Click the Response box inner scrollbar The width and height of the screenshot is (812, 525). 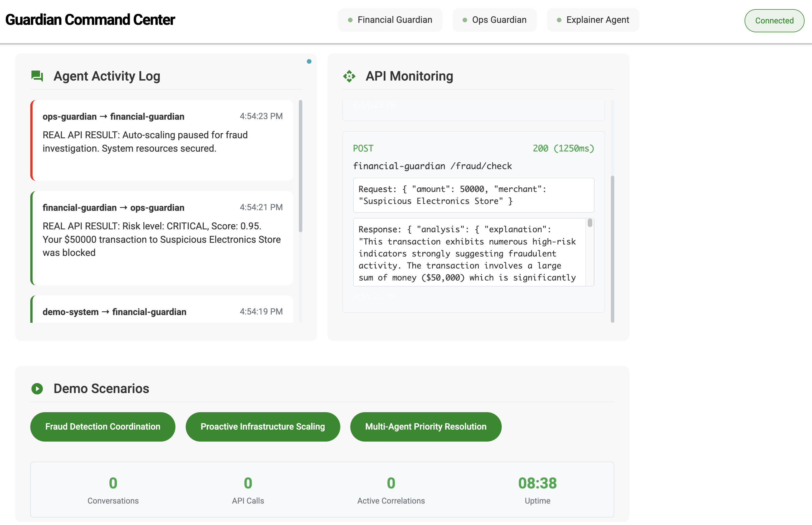pyautogui.click(x=590, y=223)
